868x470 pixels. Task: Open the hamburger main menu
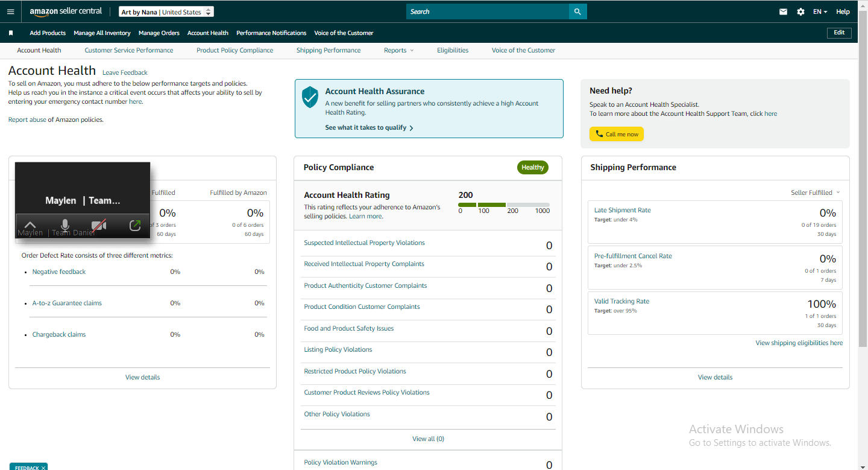10,11
